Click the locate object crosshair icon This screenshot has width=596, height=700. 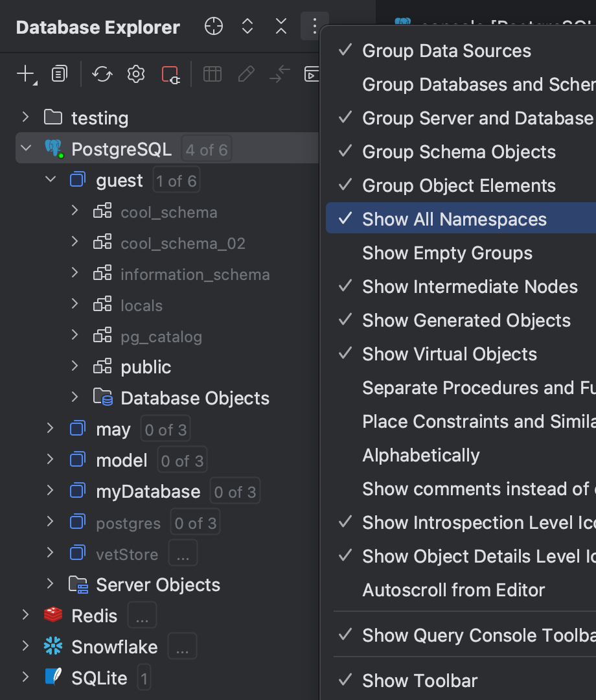[x=213, y=27]
